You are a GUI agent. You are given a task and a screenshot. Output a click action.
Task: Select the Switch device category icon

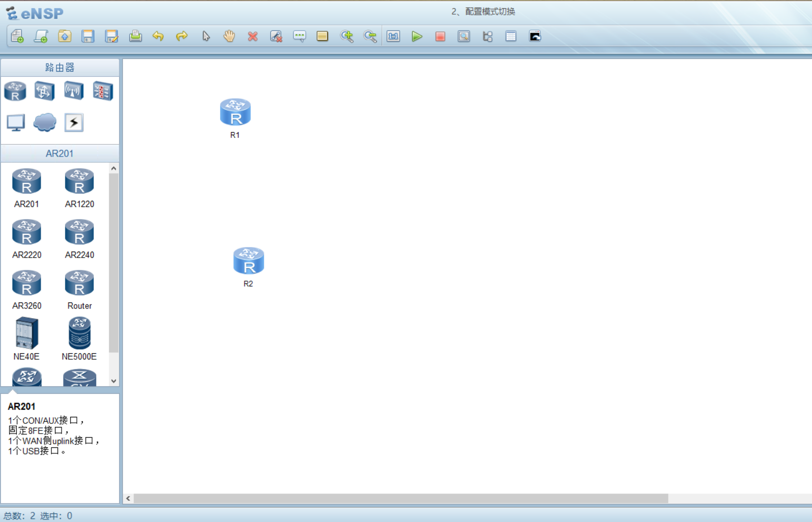pyautogui.click(x=44, y=91)
